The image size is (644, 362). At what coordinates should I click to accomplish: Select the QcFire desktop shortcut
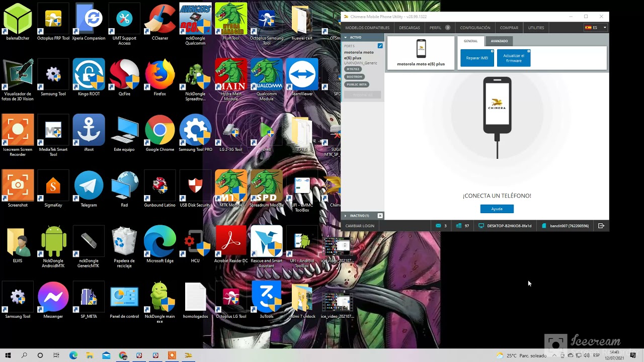tap(124, 78)
